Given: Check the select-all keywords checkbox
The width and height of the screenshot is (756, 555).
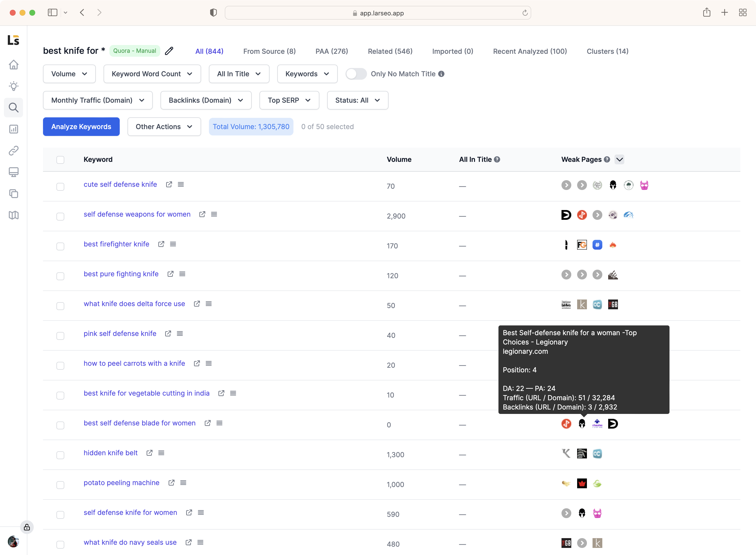Looking at the screenshot, I should pyautogui.click(x=60, y=159).
